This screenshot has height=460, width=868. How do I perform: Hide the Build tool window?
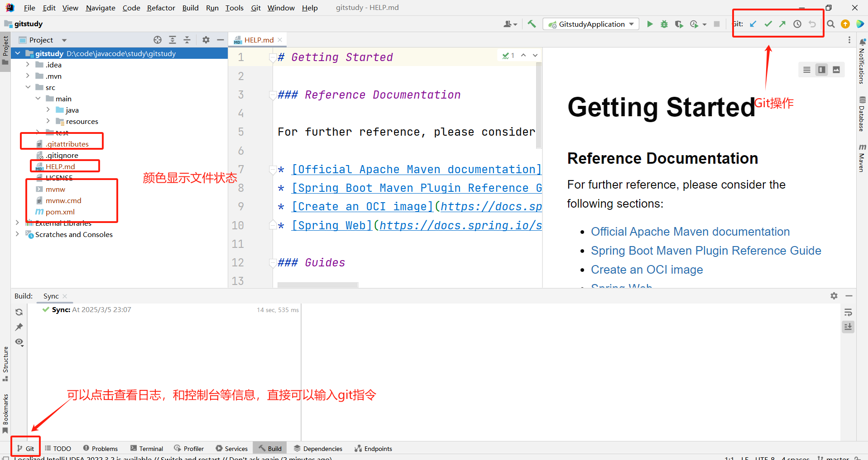849,296
